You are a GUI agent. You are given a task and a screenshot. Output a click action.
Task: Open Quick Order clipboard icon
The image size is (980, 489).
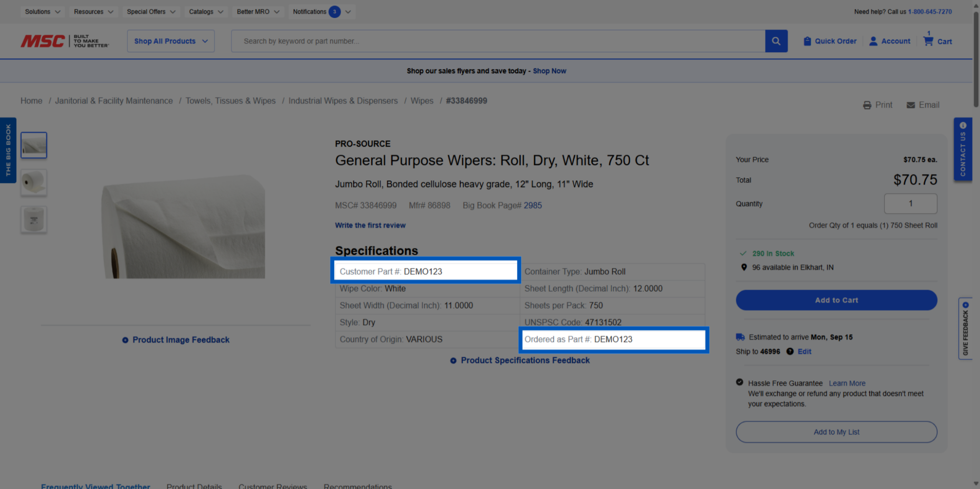coord(807,41)
